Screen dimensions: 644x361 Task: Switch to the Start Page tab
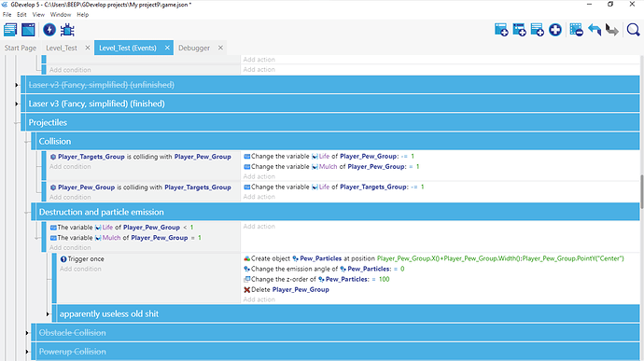21,49
